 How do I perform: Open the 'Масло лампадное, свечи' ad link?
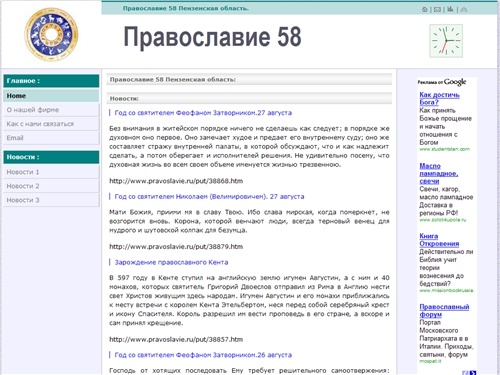tap(439, 173)
